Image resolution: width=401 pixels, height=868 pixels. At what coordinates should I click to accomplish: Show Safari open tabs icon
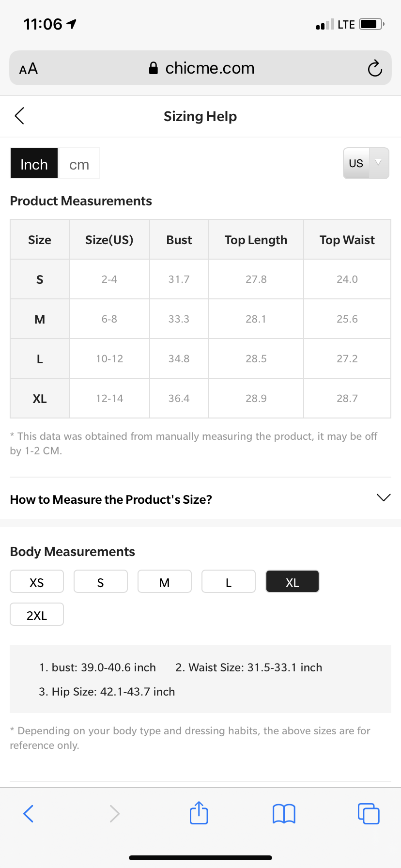369,813
